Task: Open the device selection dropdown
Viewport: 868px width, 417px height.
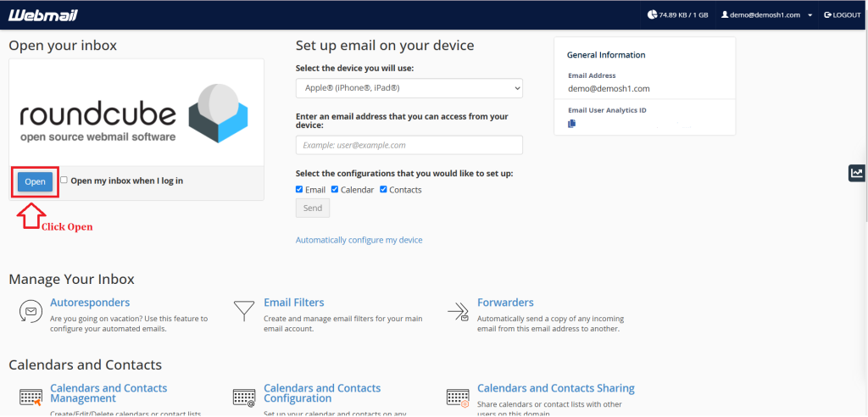Action: [x=409, y=88]
